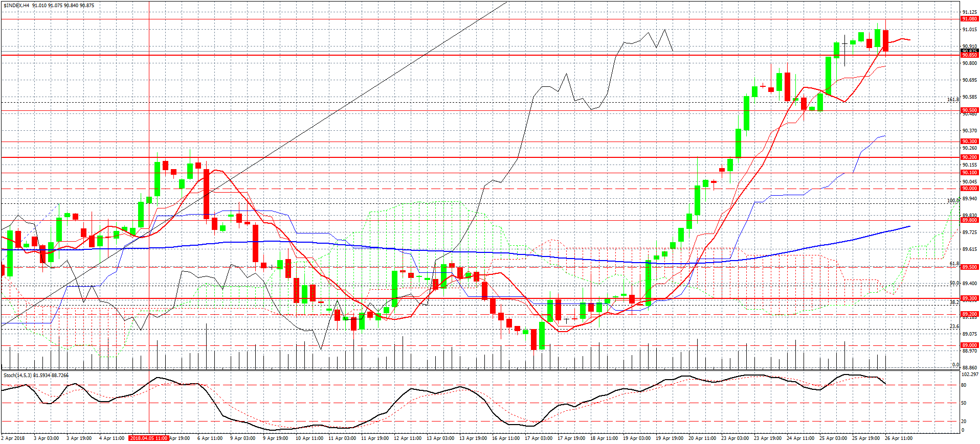Select the red 89.500 price level tag

[970, 267]
